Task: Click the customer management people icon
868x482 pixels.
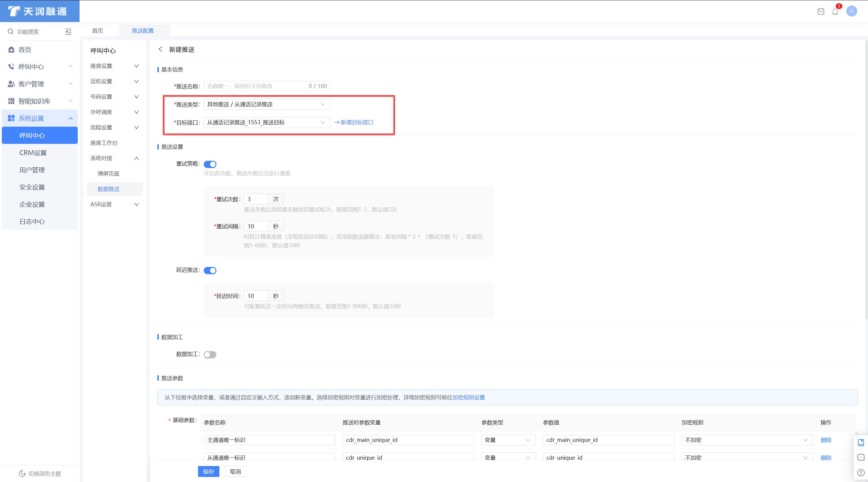Action: (x=11, y=84)
